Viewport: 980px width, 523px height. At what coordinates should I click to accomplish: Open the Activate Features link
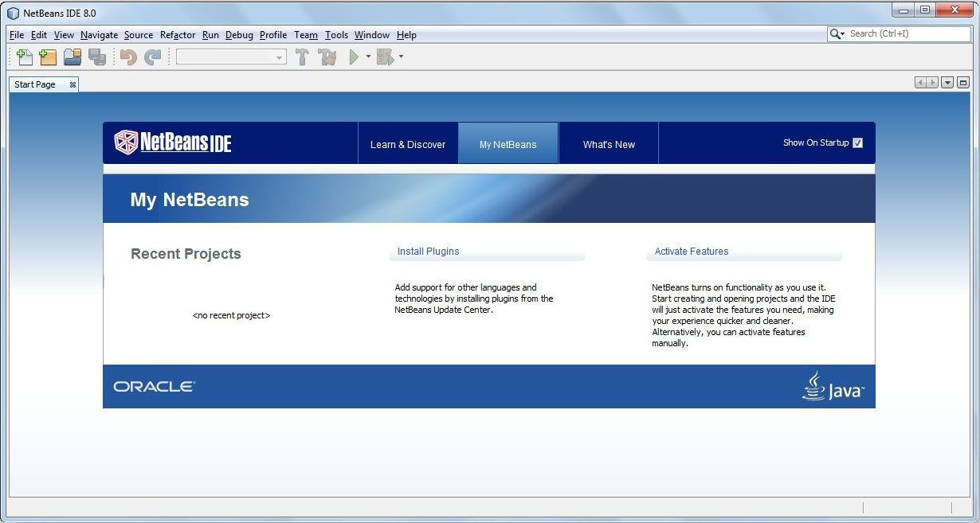[690, 251]
